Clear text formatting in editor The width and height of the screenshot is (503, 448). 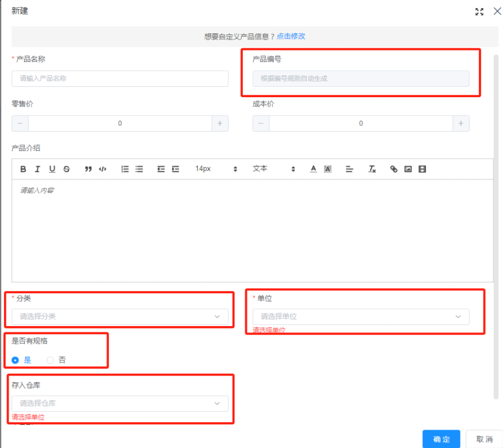[372, 169]
